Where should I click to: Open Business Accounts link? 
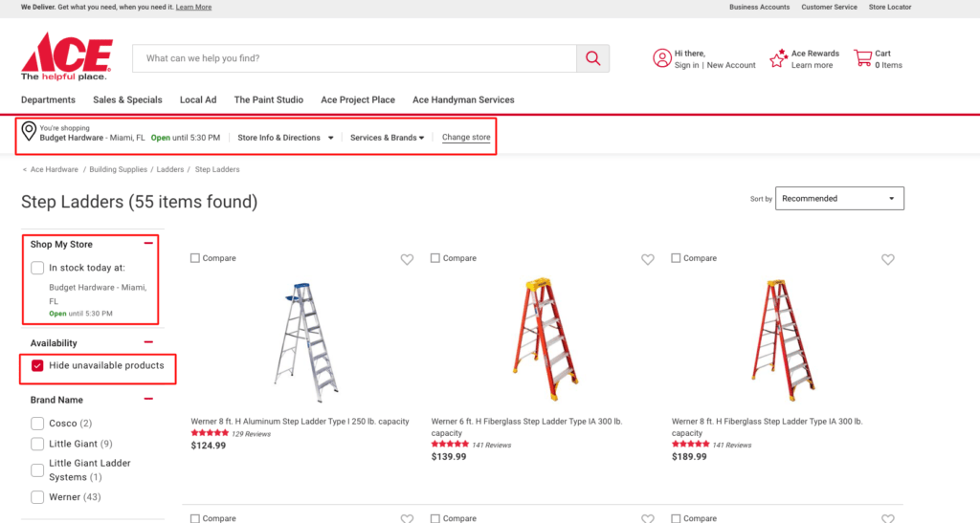[759, 7]
